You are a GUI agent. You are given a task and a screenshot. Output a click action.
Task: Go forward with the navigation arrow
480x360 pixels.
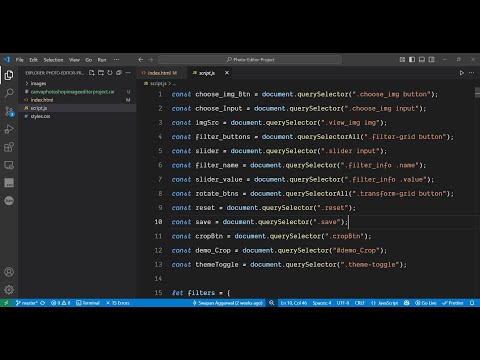click(151, 60)
